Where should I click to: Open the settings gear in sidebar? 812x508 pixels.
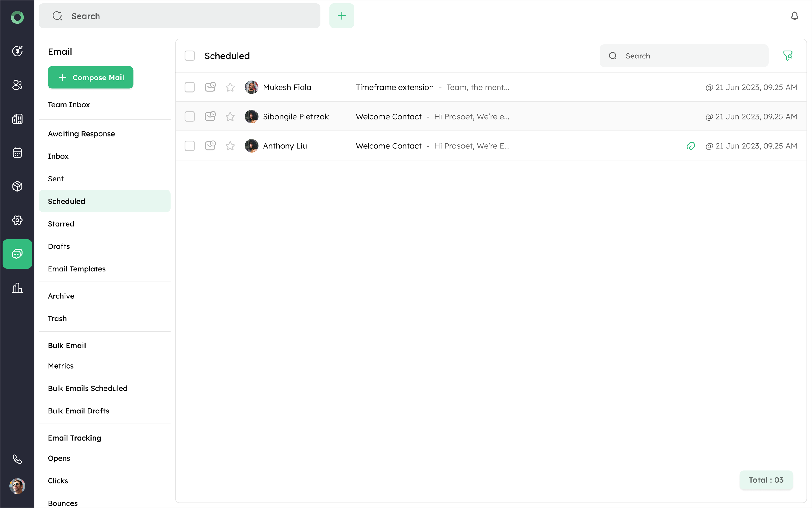(17, 220)
